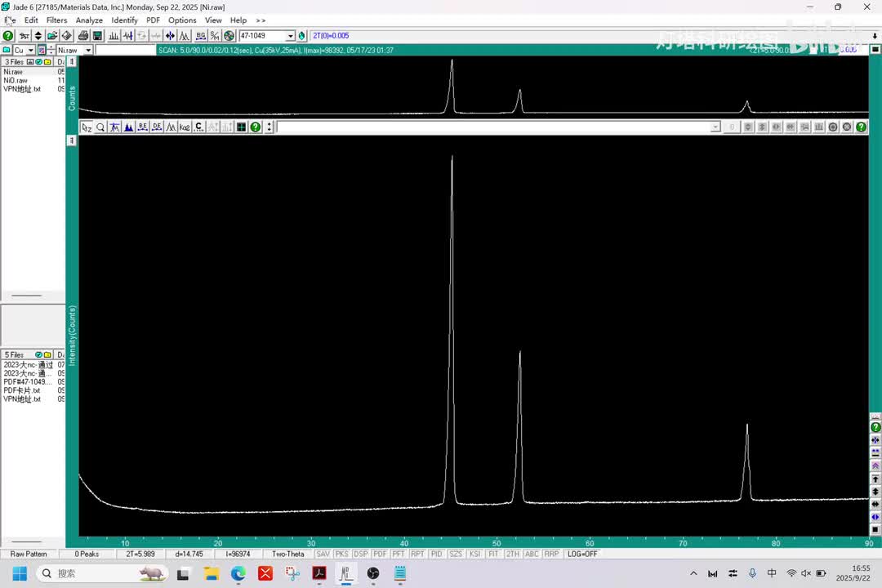Screen dimensions: 882x588
Task: Open the 47-1049 PDF number dropdown
Action: tap(290, 35)
